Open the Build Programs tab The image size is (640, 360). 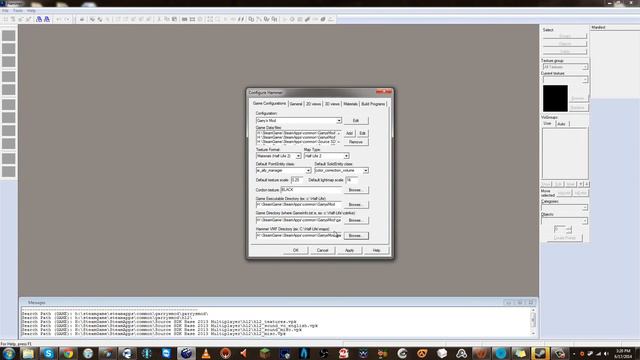[x=373, y=104]
